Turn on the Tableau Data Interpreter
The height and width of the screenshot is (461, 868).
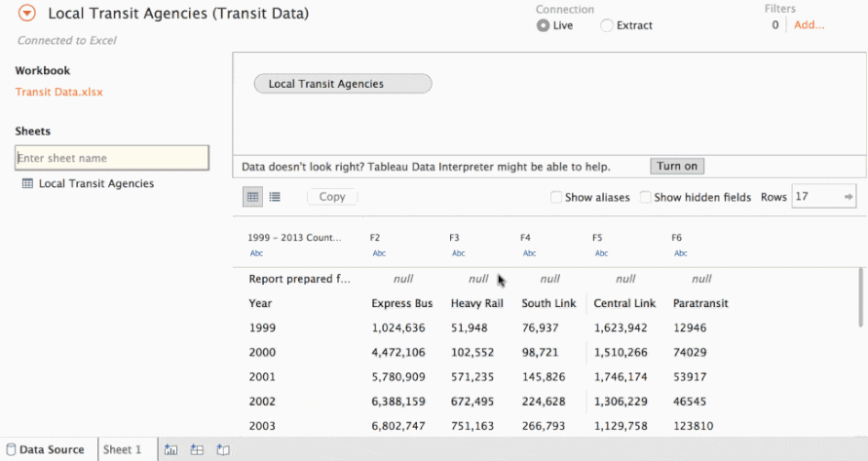click(676, 167)
